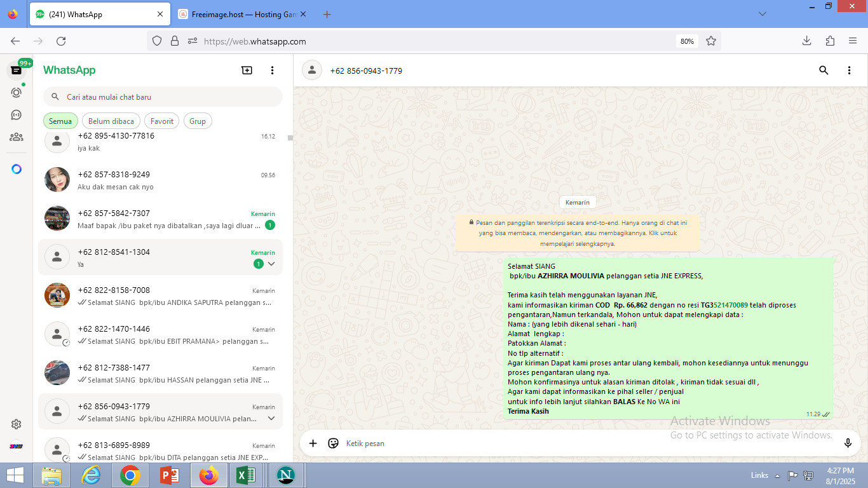Select the Semua chat filter
The width and height of the screenshot is (868, 488).
coord(60,121)
